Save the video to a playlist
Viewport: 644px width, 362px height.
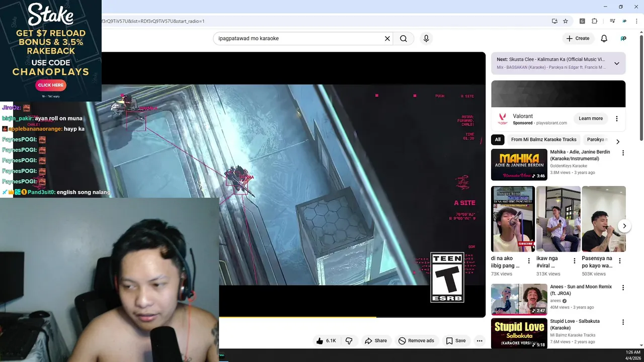455,341
